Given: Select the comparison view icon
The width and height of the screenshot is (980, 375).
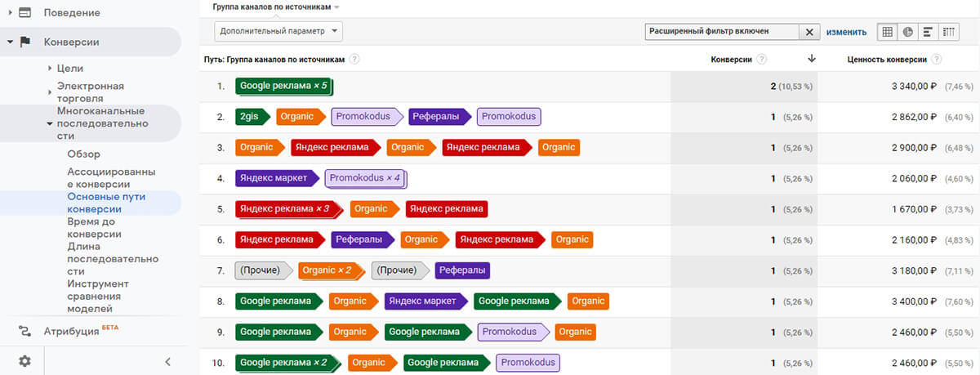Looking at the screenshot, I should tap(948, 32).
